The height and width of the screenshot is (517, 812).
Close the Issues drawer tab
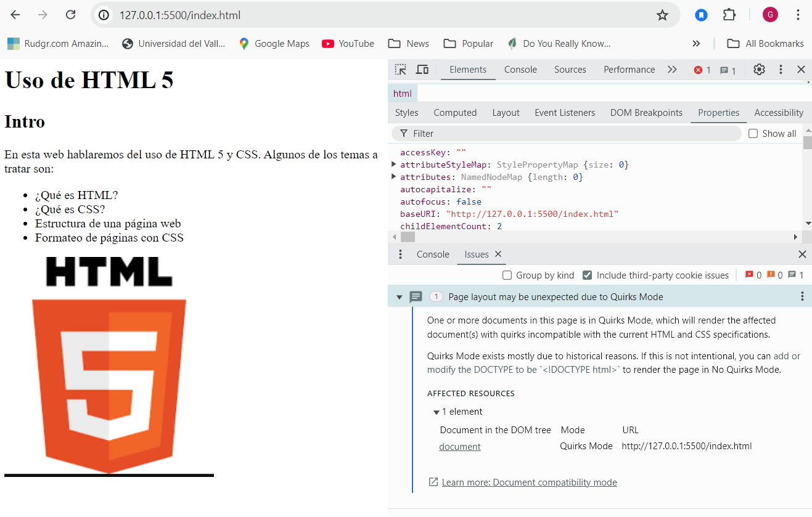pyautogui.click(x=498, y=254)
